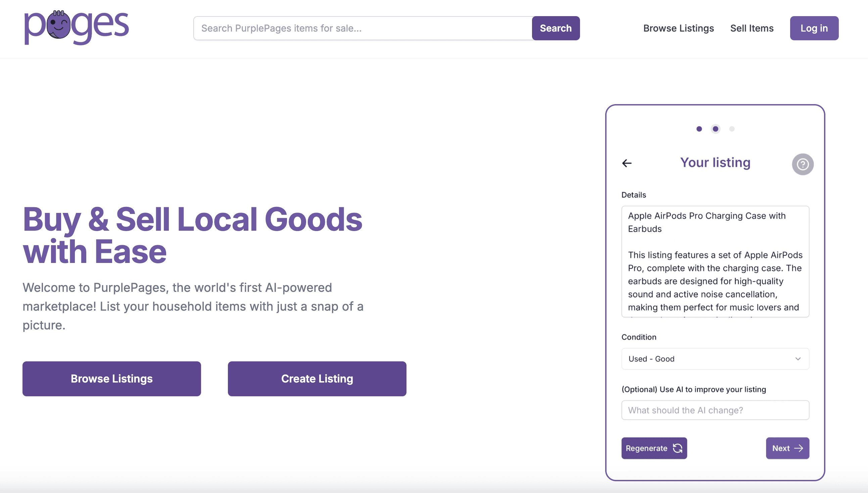Click the chevron on Condition selector
The image size is (868, 493).
[x=798, y=359]
